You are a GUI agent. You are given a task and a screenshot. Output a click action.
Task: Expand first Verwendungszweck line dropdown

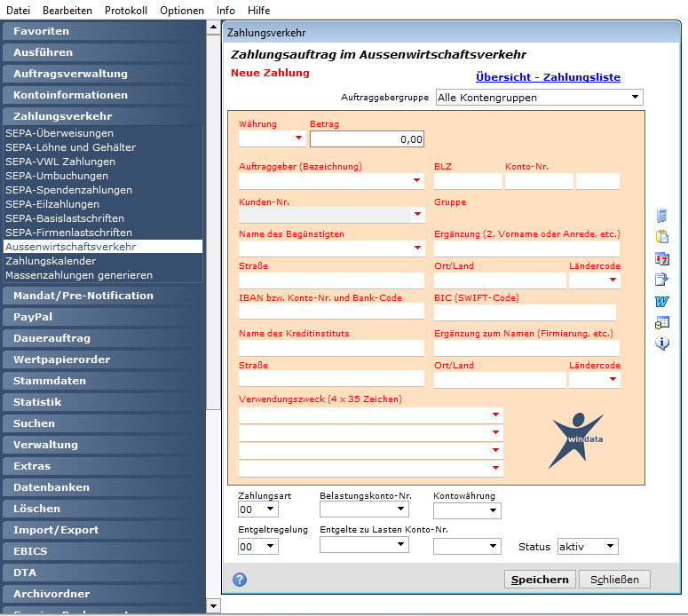496,415
